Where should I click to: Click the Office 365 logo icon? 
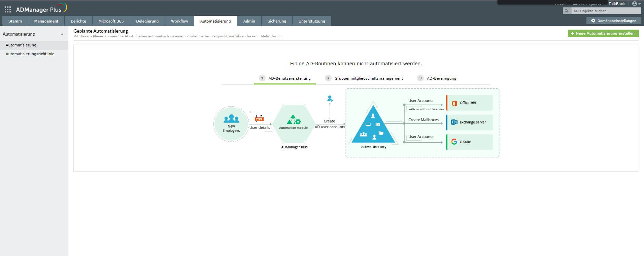pyautogui.click(x=454, y=103)
